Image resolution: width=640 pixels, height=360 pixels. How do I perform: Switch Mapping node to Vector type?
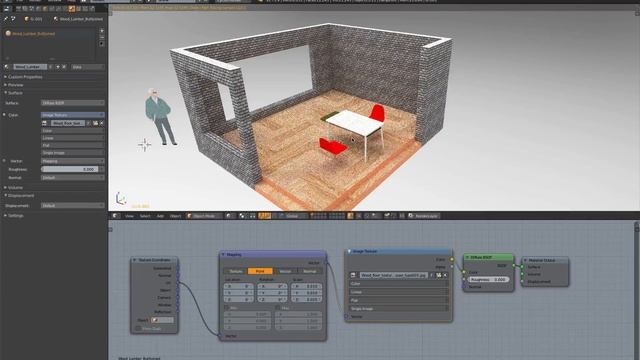point(285,271)
